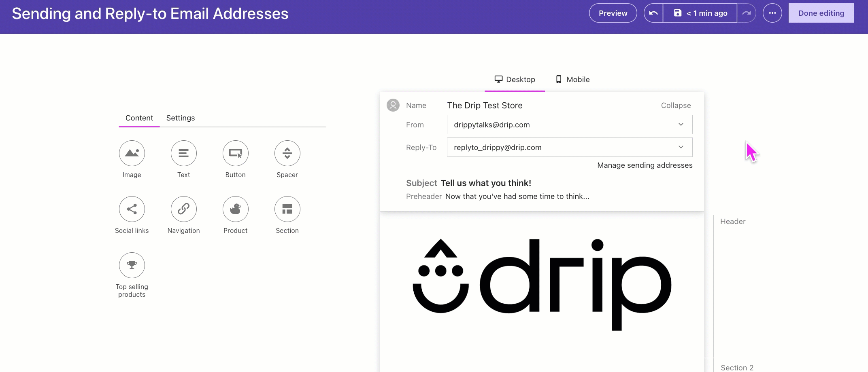Viewport: 868px width, 372px height.
Task: Switch to the Content tab
Action: pyautogui.click(x=139, y=118)
